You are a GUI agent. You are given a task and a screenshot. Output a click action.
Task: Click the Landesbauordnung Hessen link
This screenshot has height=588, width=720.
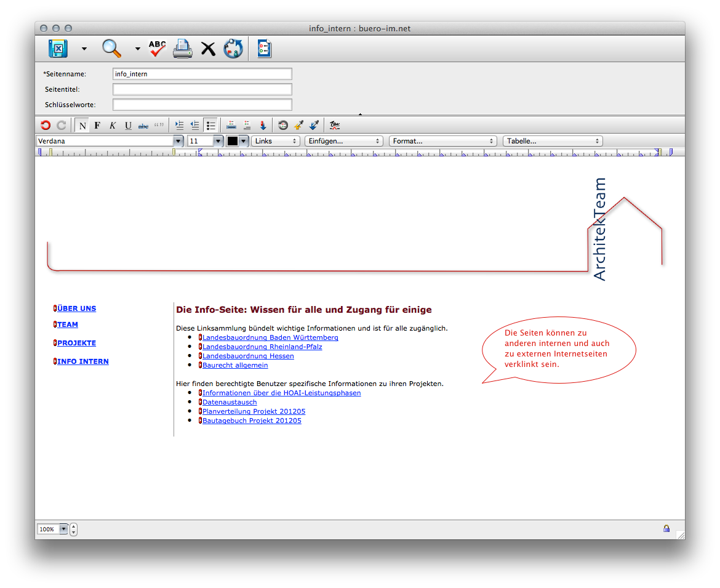coord(248,356)
